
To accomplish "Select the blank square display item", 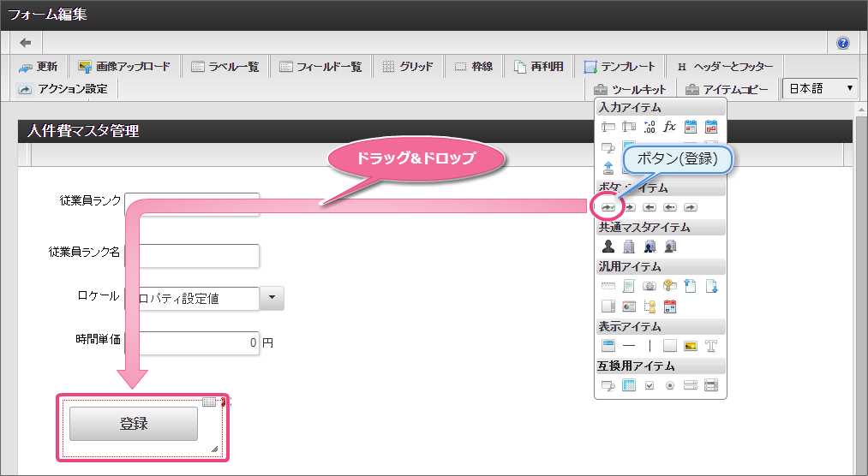I will pyautogui.click(x=670, y=346).
